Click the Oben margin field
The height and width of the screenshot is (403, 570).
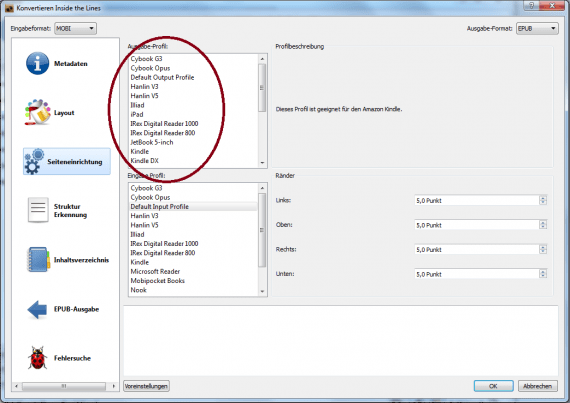click(477, 225)
